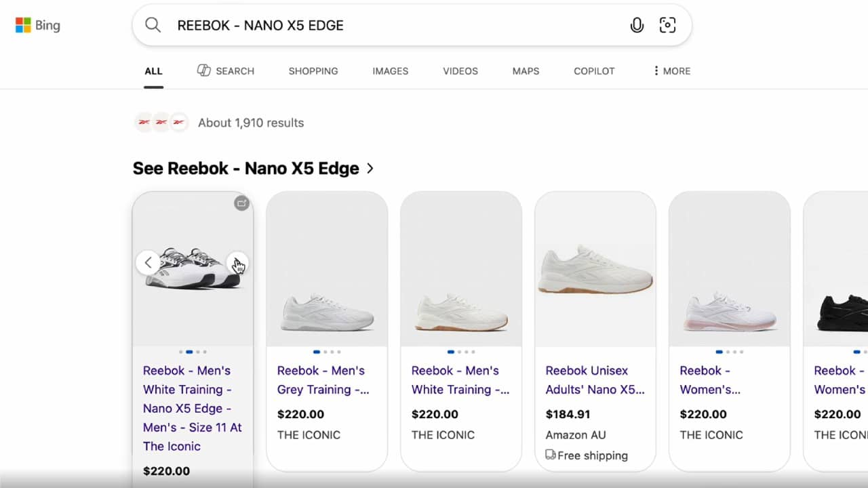Expand the MORE menu

[671, 70]
